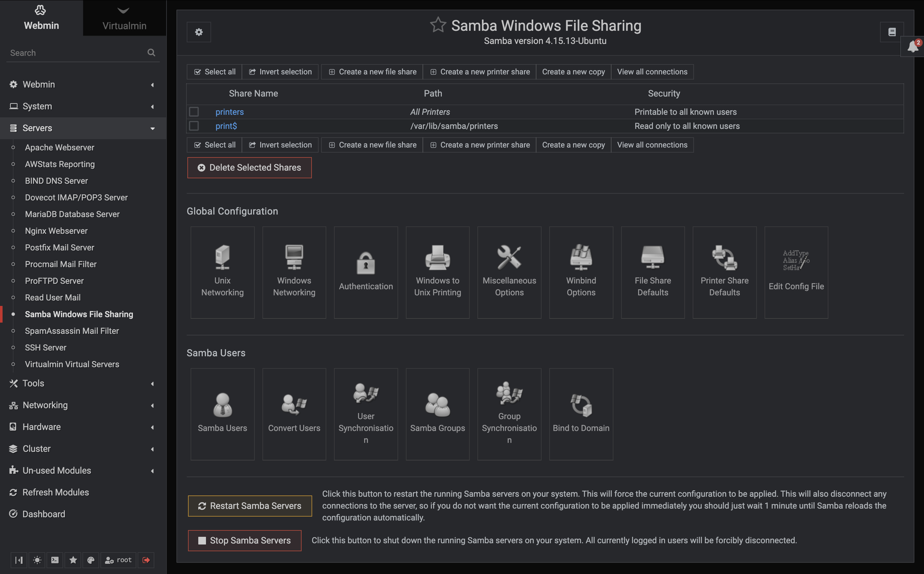This screenshot has height=574, width=924.
Task: Open Authentication options
Action: pyautogui.click(x=366, y=272)
